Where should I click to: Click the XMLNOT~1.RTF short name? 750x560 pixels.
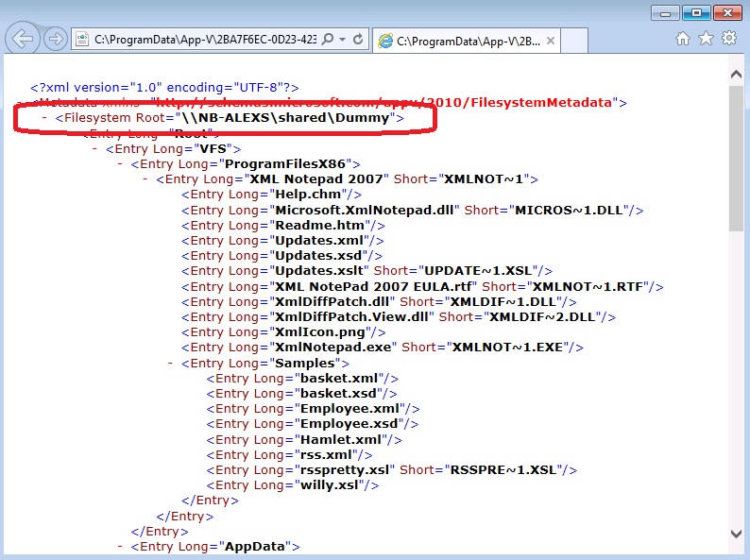[x=588, y=286]
